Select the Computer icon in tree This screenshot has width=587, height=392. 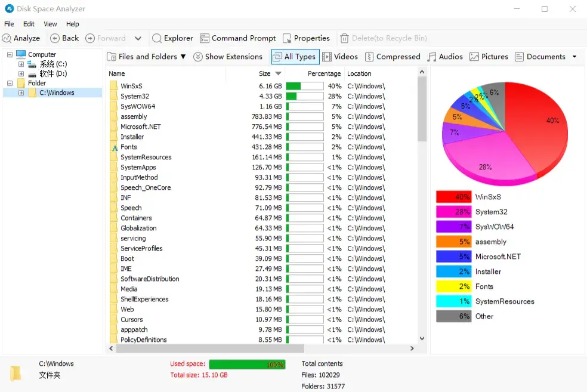click(x=21, y=54)
